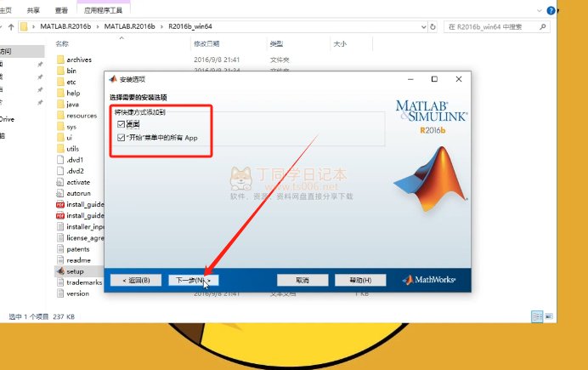Select the .dvd1 file icon
588x370 pixels.
pos(60,160)
